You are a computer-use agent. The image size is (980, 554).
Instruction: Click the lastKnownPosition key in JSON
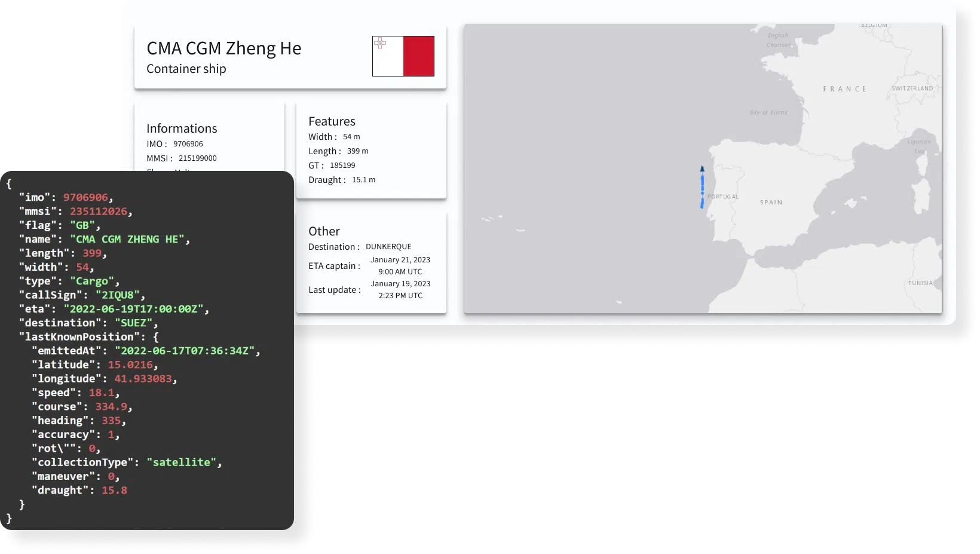[82, 337]
